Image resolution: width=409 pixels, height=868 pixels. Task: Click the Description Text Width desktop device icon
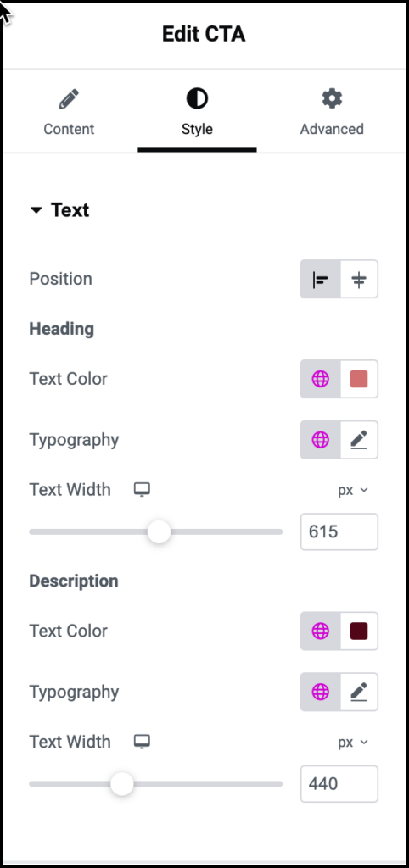(x=143, y=742)
